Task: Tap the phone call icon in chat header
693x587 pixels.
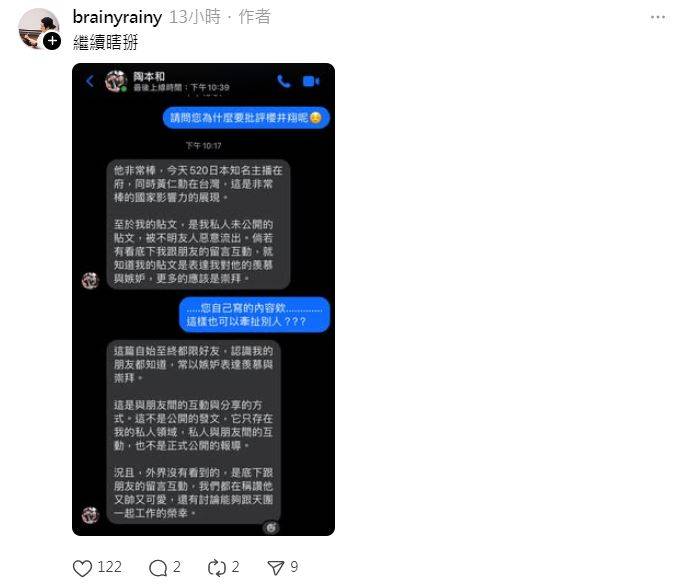Action: [x=283, y=81]
